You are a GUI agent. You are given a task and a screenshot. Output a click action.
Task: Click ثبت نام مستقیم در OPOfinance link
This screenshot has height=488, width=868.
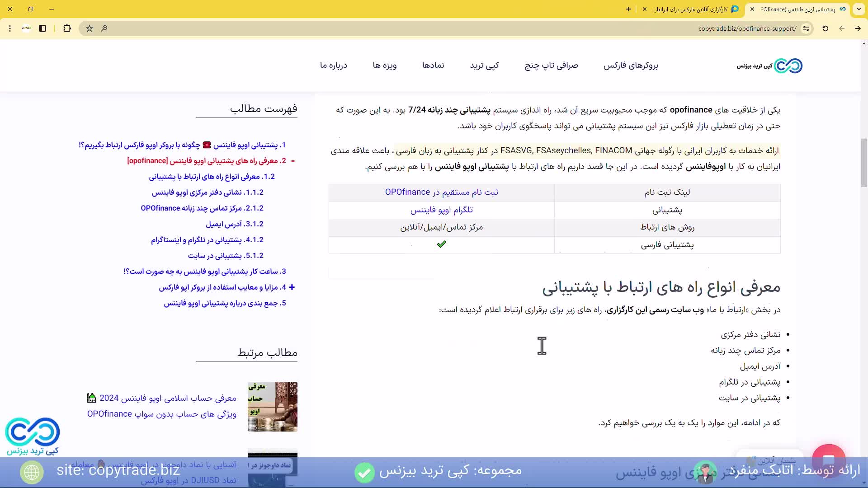pos(441,192)
